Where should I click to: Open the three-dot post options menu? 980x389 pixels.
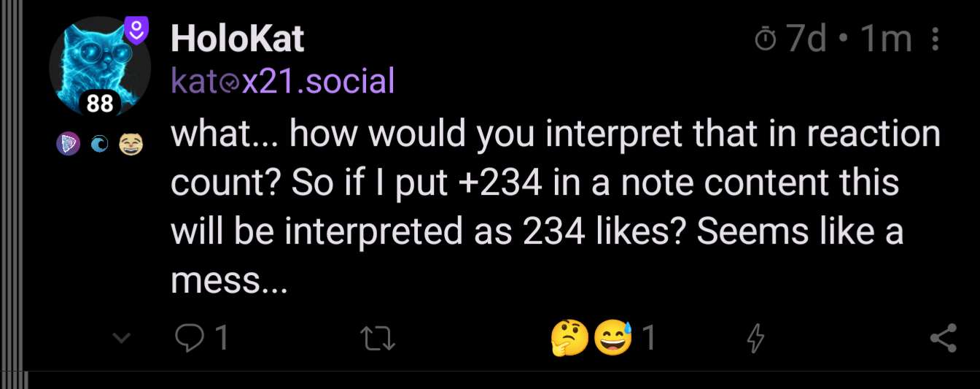[x=936, y=39]
